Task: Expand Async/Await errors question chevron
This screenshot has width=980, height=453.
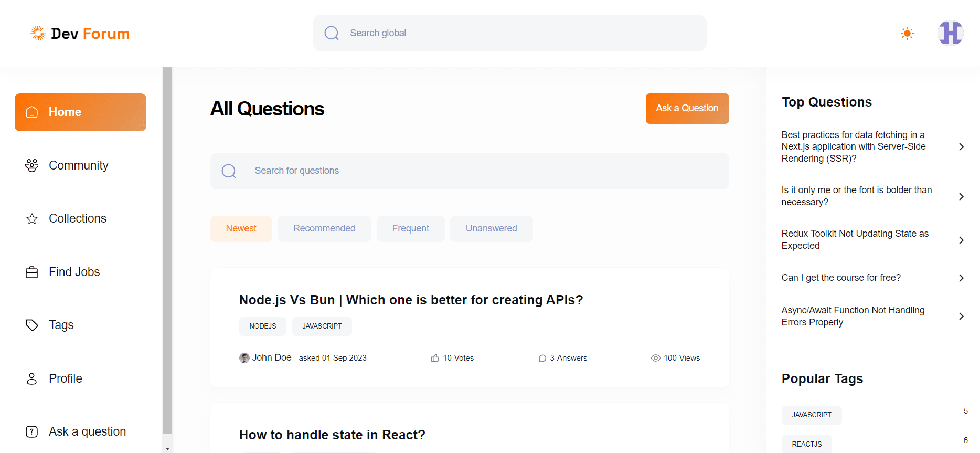Action: [961, 316]
